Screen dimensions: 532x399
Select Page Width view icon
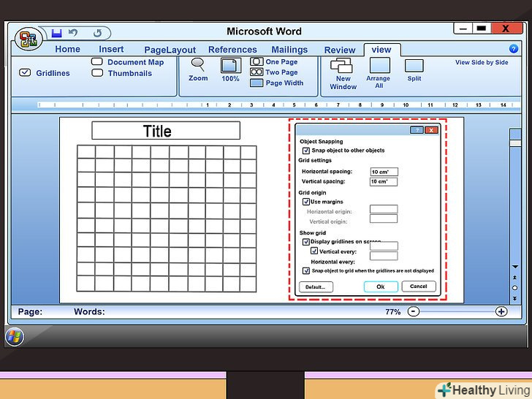256,83
